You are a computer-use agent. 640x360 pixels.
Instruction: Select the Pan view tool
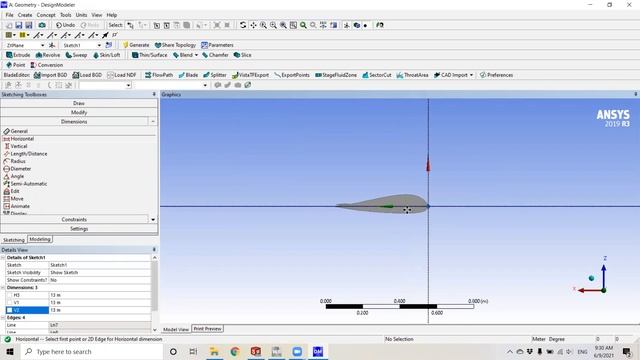point(253,25)
